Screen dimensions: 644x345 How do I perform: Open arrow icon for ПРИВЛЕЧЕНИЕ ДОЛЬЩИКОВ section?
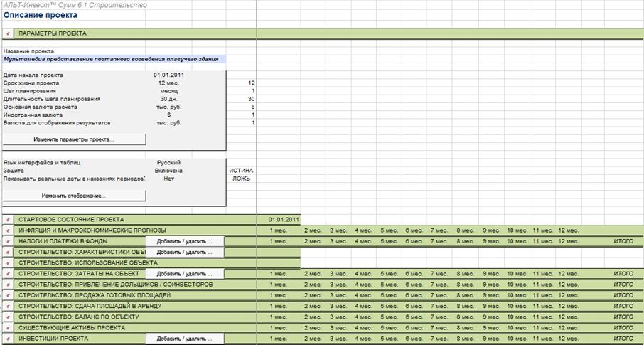pyautogui.click(x=9, y=285)
